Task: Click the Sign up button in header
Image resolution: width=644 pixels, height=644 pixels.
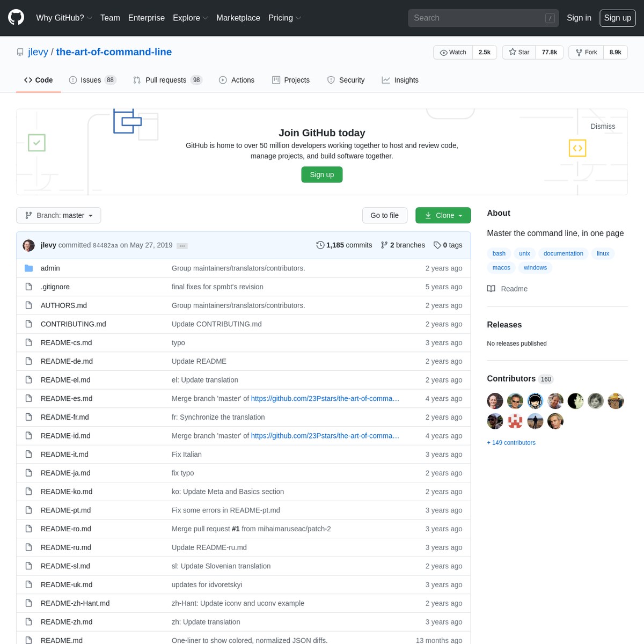Action: point(618,18)
